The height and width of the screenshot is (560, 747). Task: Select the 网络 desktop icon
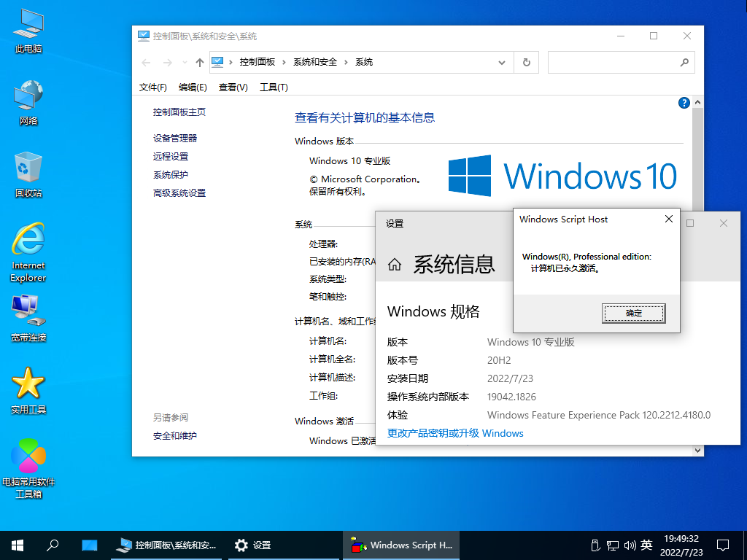tap(28, 102)
